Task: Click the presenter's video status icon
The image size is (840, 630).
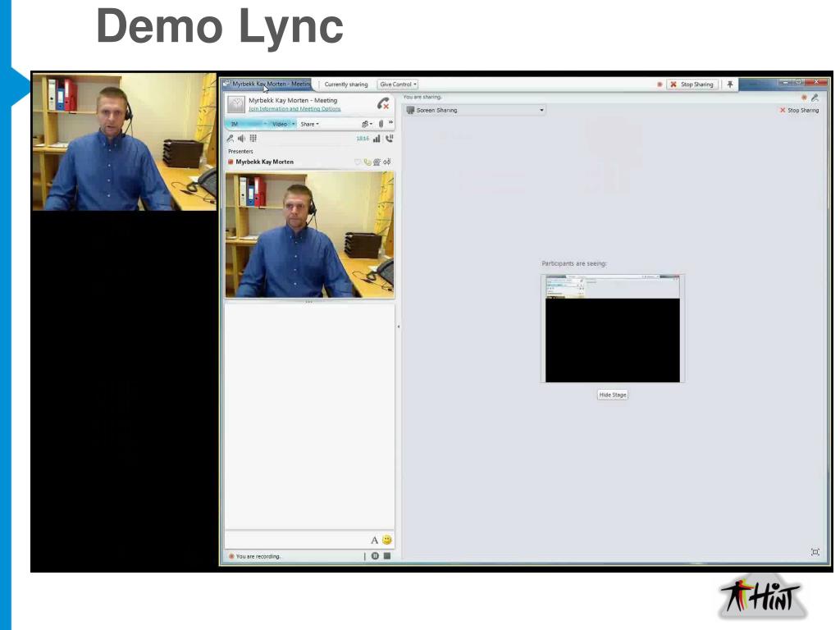Action: click(x=377, y=162)
